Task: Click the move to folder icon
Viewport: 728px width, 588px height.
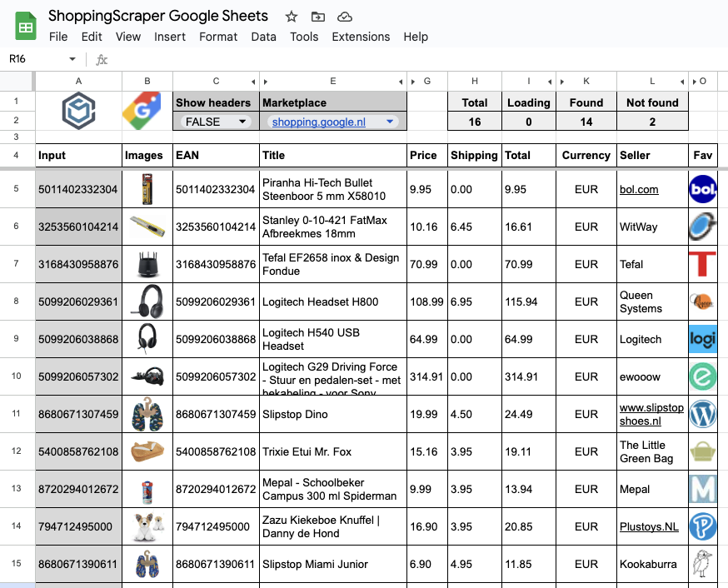Action: click(318, 17)
